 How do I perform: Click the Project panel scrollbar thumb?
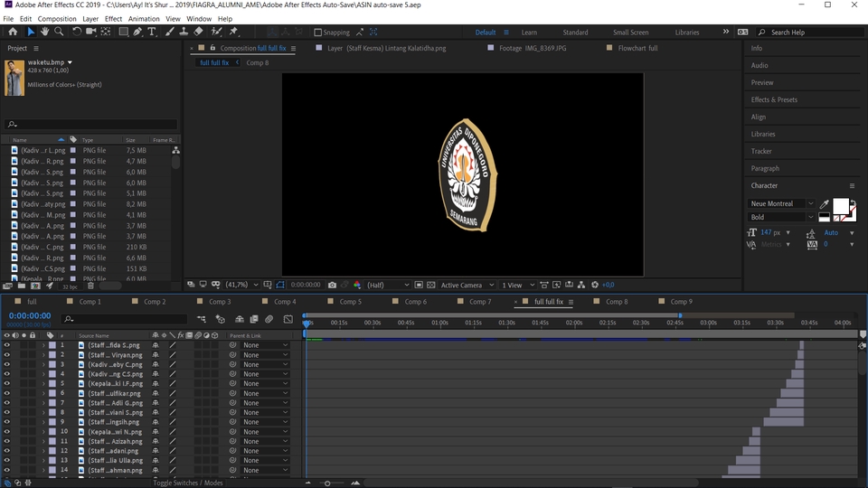coord(175,162)
